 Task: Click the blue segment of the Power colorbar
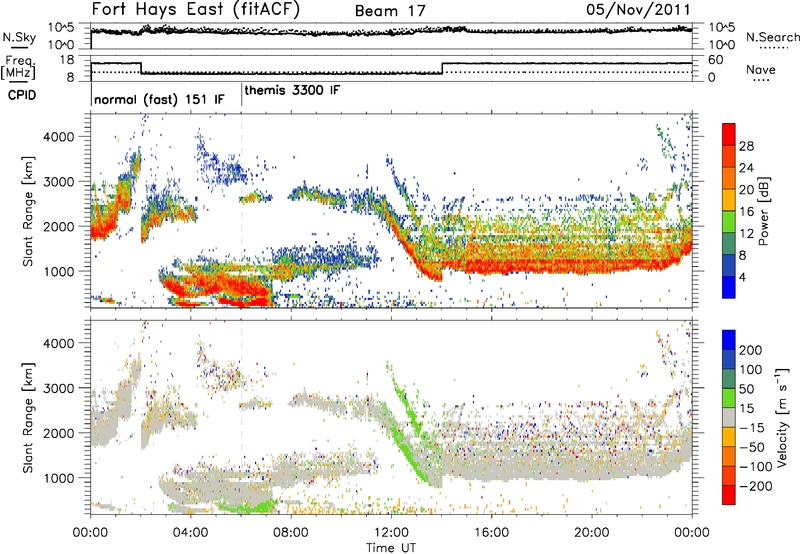(x=730, y=287)
